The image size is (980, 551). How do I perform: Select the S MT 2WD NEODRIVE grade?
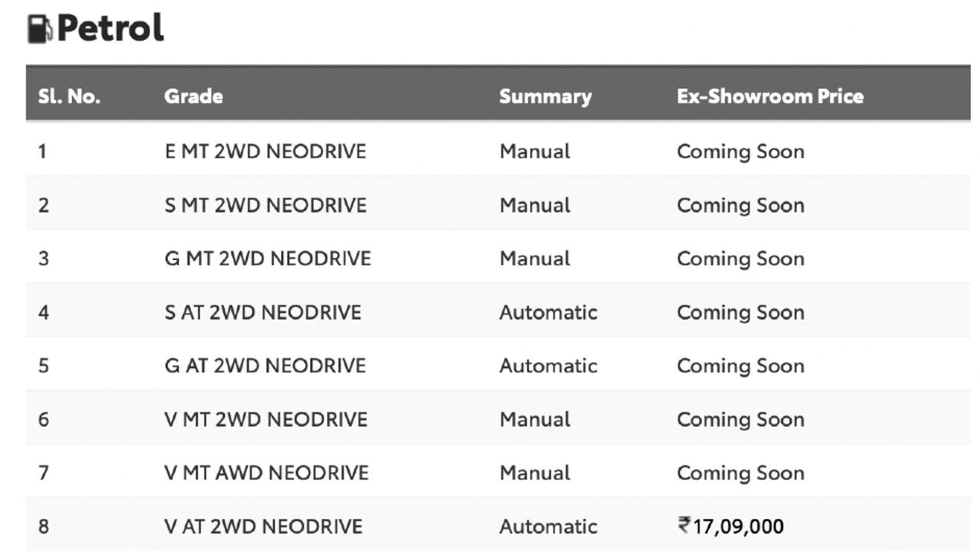tap(265, 205)
